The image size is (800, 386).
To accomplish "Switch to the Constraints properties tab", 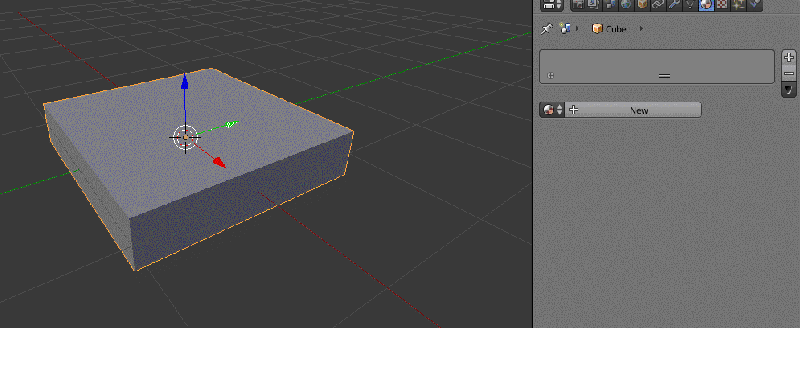I will tap(658, 5).
